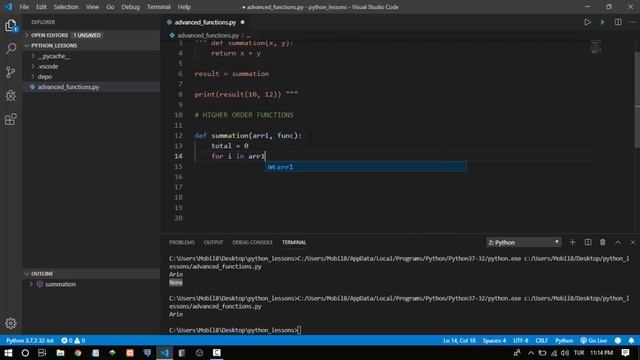Run Python file with outlined play icon
Viewport: 640px width, 360px height.
587,22
